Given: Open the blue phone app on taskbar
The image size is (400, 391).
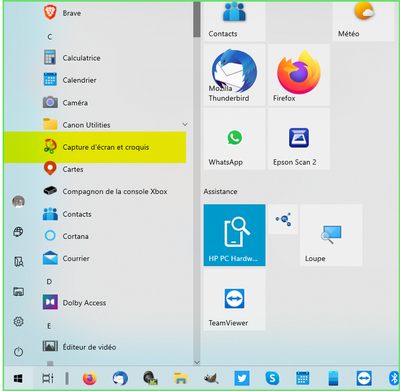Looking at the screenshot, I should coord(333,378).
